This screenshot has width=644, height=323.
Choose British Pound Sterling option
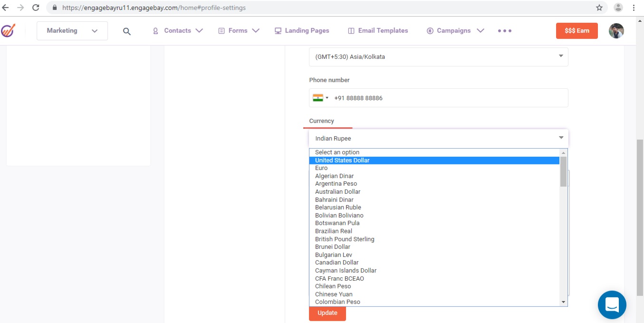pos(345,239)
